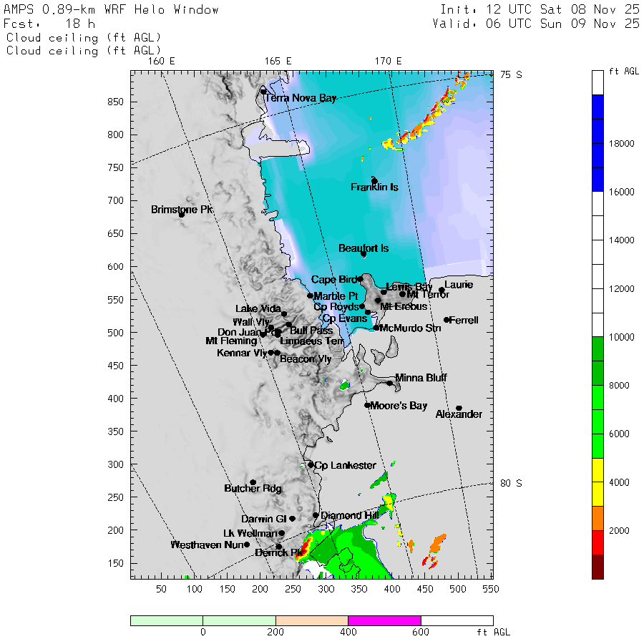
Task: Click the 'Cp Royds' label
Action: (336, 307)
